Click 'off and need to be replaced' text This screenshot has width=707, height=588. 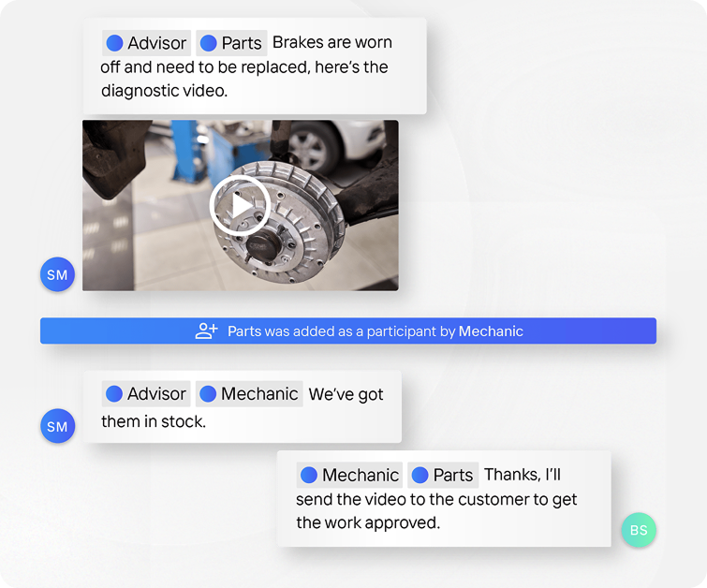pyautogui.click(x=205, y=67)
